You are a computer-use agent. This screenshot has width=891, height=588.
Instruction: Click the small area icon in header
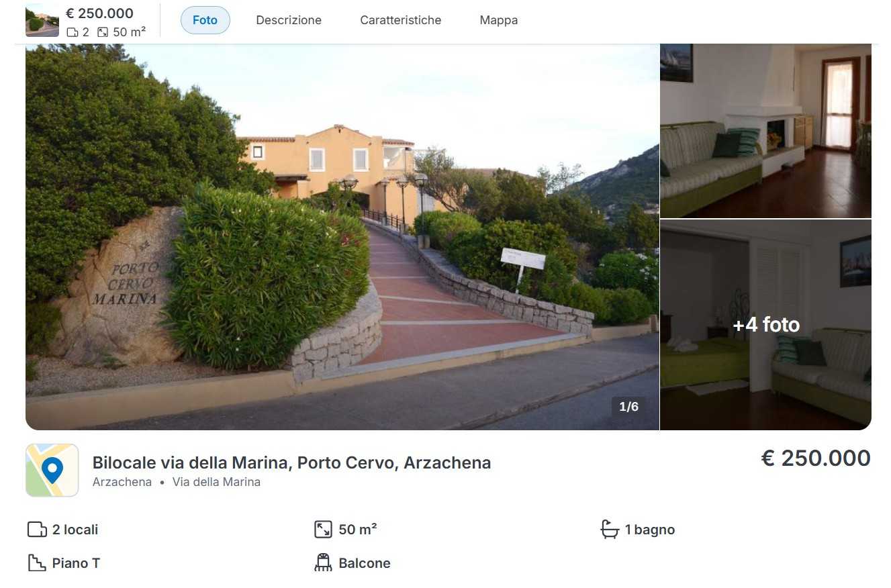click(x=102, y=32)
